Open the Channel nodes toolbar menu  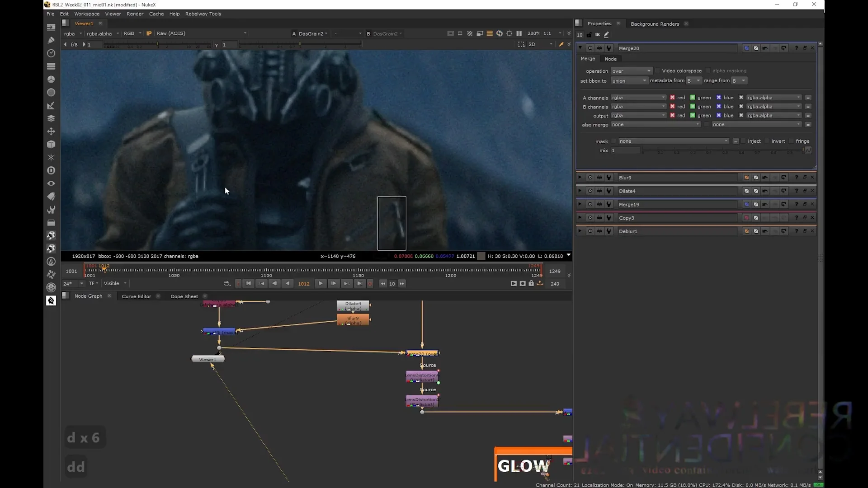[x=51, y=66]
